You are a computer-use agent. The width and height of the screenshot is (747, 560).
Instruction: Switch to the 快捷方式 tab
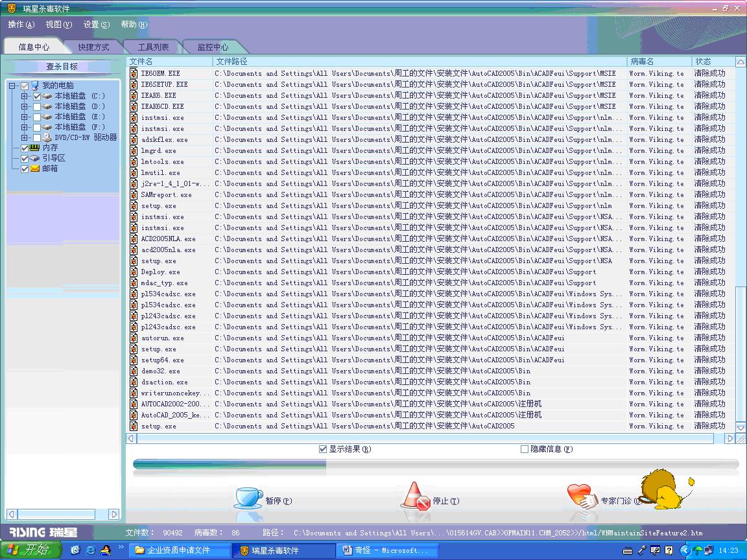(x=93, y=47)
